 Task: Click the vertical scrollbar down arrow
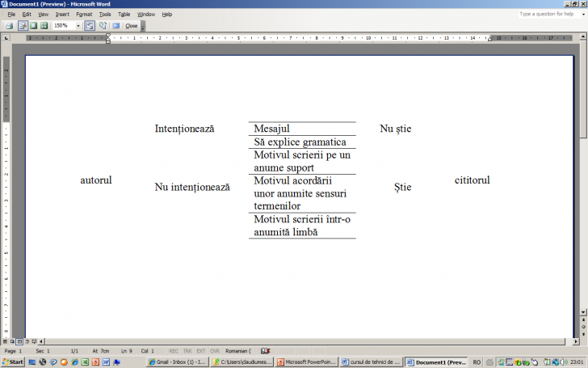click(583, 314)
